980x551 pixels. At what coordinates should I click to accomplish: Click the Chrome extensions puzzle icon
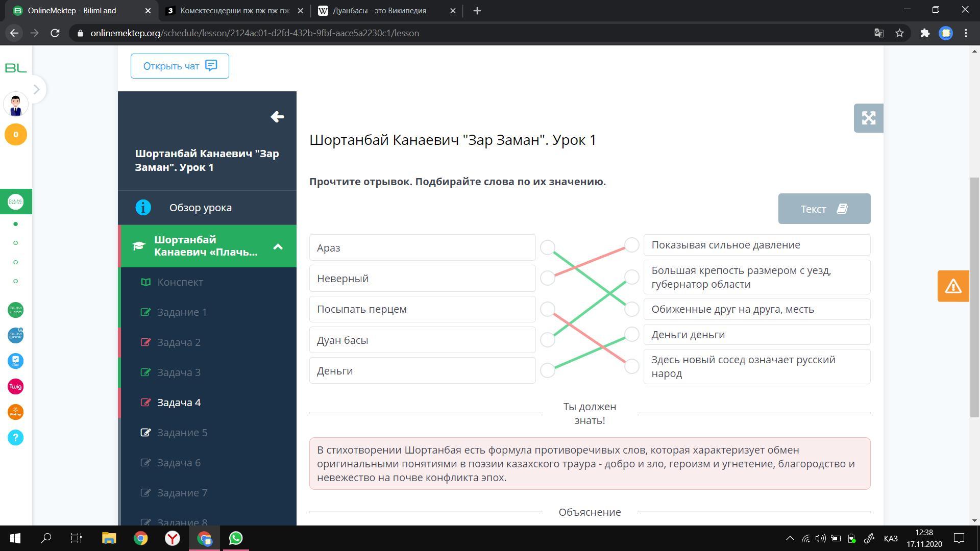[925, 33]
